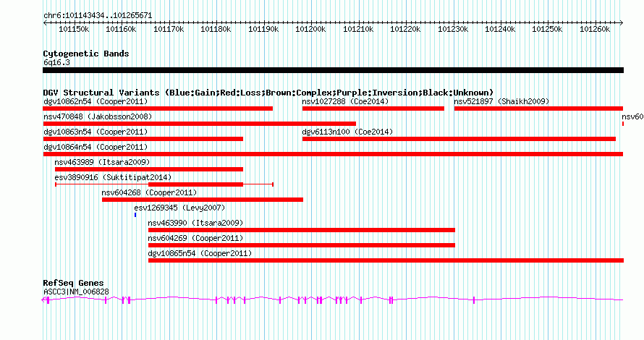Click the right arrow end of the ruler
Screen dimensions: 644x340
click(x=622, y=23)
